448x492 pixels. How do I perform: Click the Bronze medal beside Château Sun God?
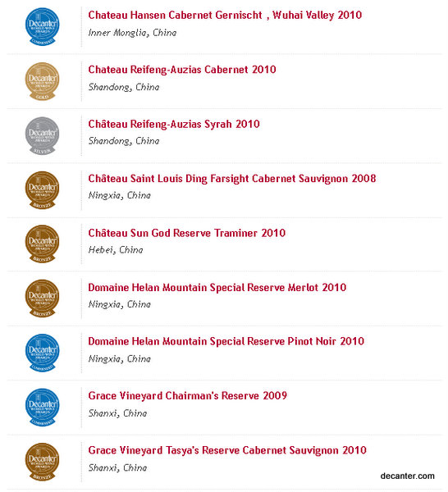pyautogui.click(x=42, y=244)
